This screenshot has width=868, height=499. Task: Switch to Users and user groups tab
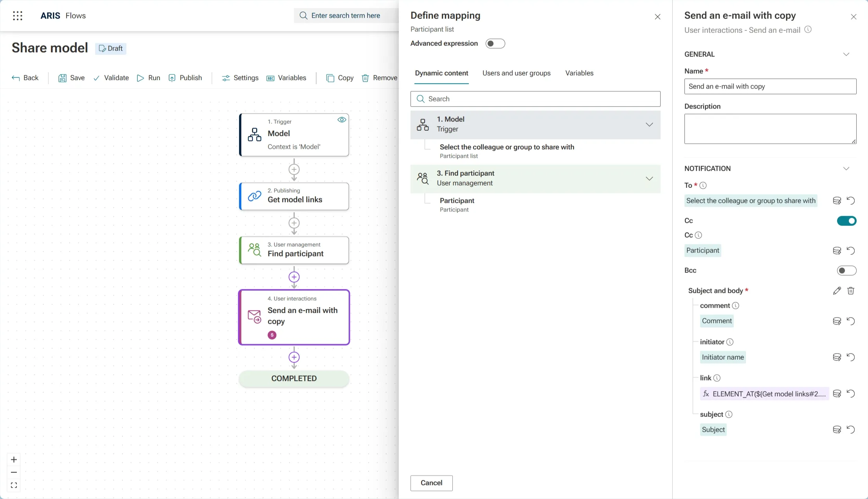click(x=516, y=73)
